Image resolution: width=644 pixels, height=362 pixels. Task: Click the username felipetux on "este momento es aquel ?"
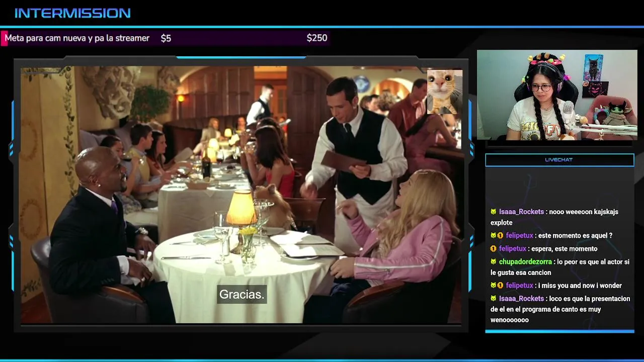click(519, 235)
